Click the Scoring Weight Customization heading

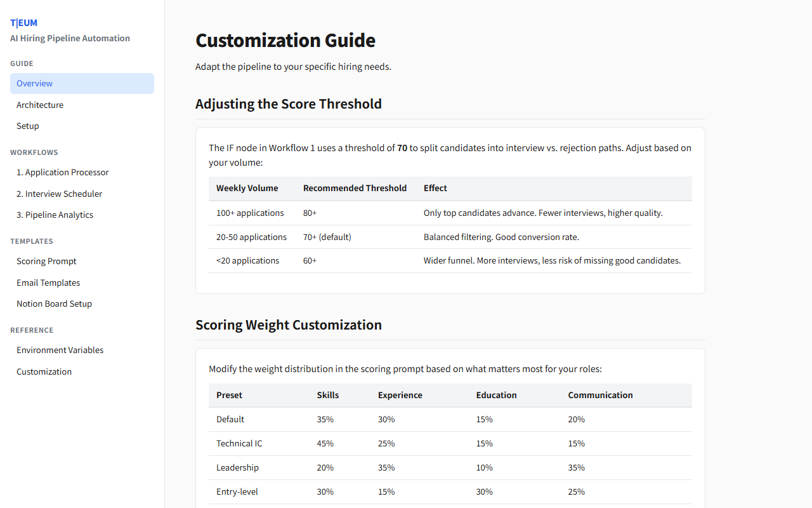(x=289, y=324)
